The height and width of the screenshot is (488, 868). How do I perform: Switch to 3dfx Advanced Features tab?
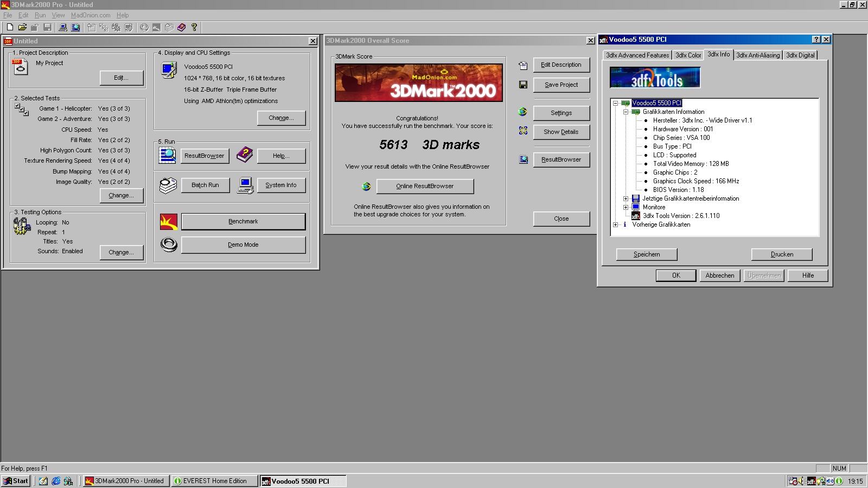point(637,55)
